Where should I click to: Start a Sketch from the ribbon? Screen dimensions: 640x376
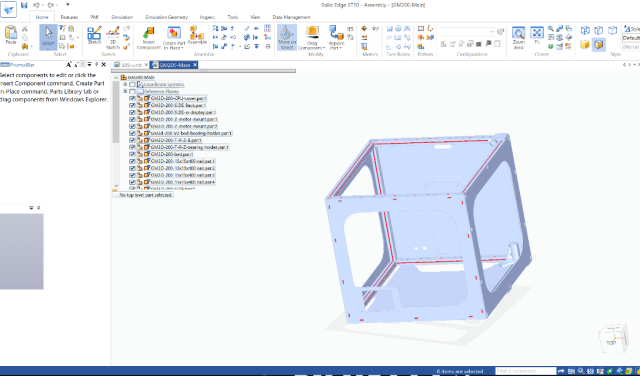pyautogui.click(x=94, y=35)
